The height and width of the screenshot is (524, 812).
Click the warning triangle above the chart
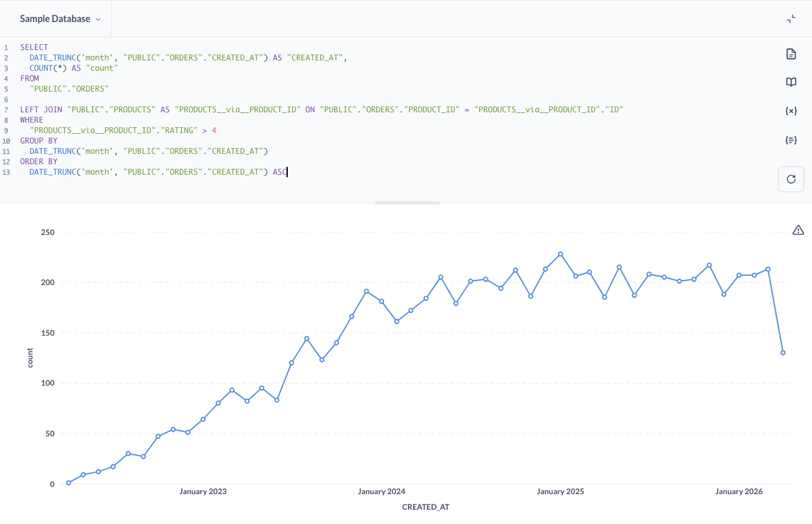(x=798, y=230)
